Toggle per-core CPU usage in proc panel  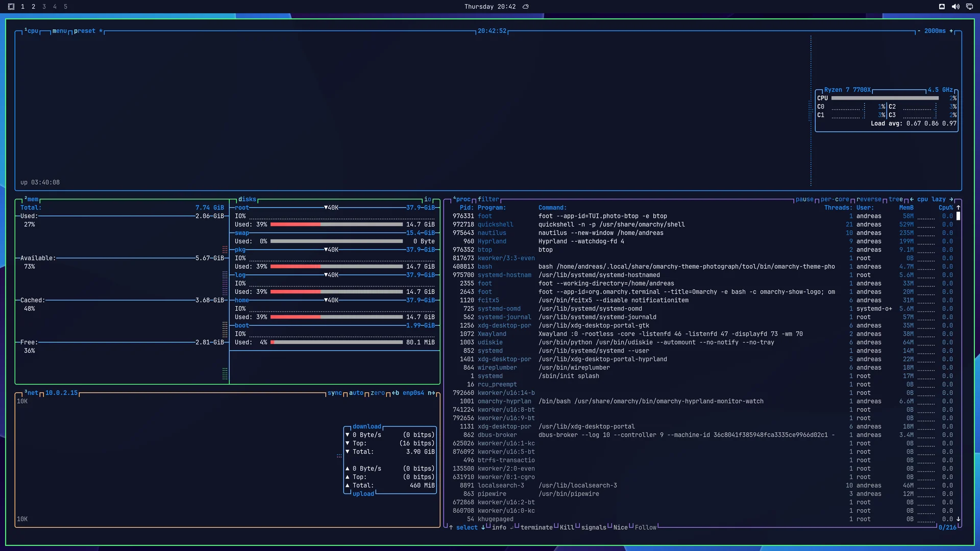(x=835, y=199)
